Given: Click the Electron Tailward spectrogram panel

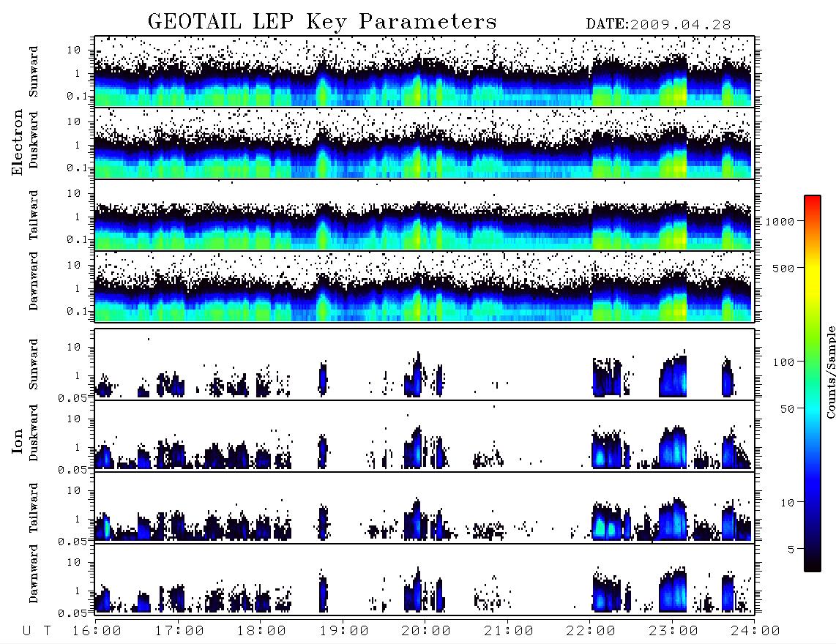Looking at the screenshot, I should coord(425,215).
